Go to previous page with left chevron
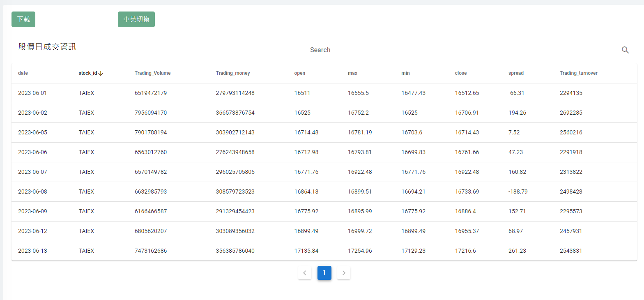 pos(304,273)
